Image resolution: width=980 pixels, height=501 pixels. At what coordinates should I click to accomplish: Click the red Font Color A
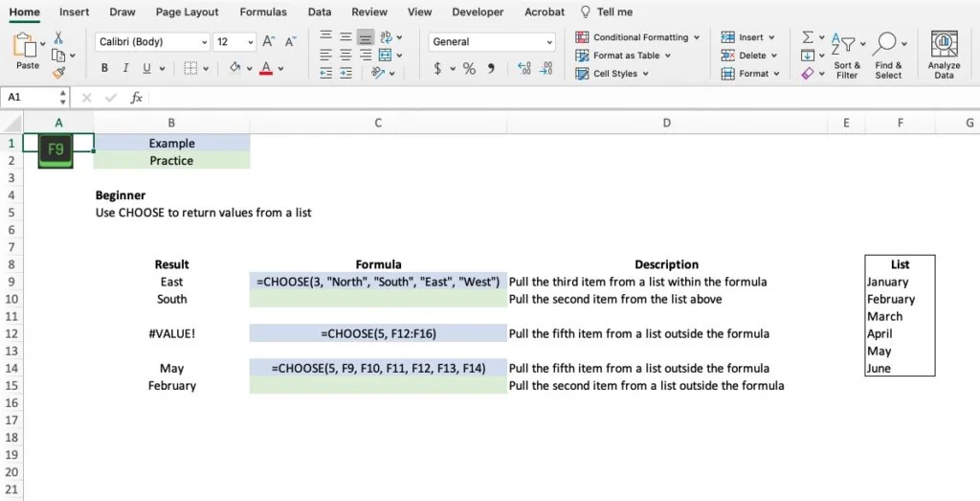[x=266, y=68]
